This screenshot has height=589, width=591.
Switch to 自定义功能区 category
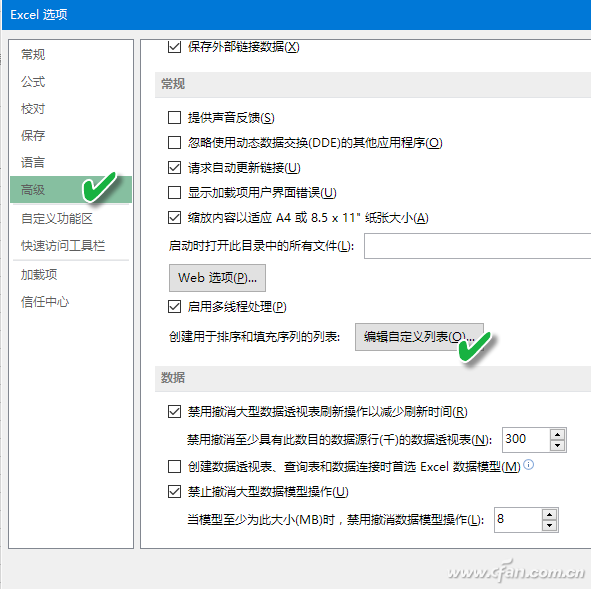tap(57, 218)
